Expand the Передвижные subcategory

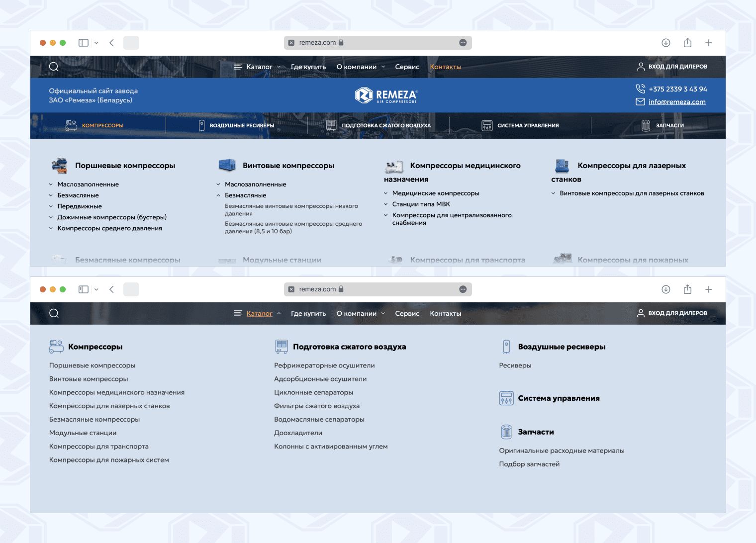(x=51, y=206)
